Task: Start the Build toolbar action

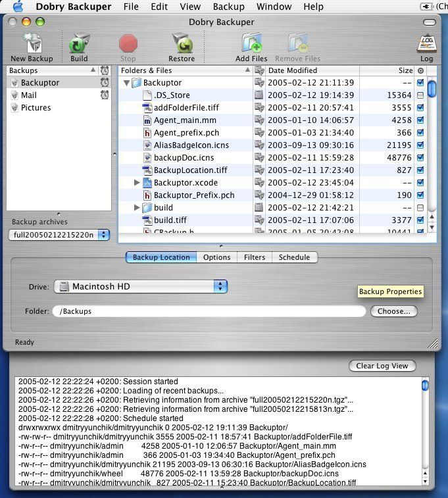Action: [79, 43]
